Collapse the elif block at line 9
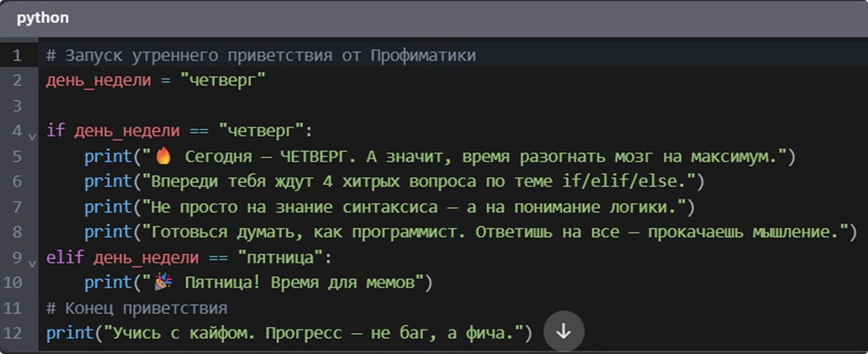The width and height of the screenshot is (868, 354). click(x=31, y=262)
